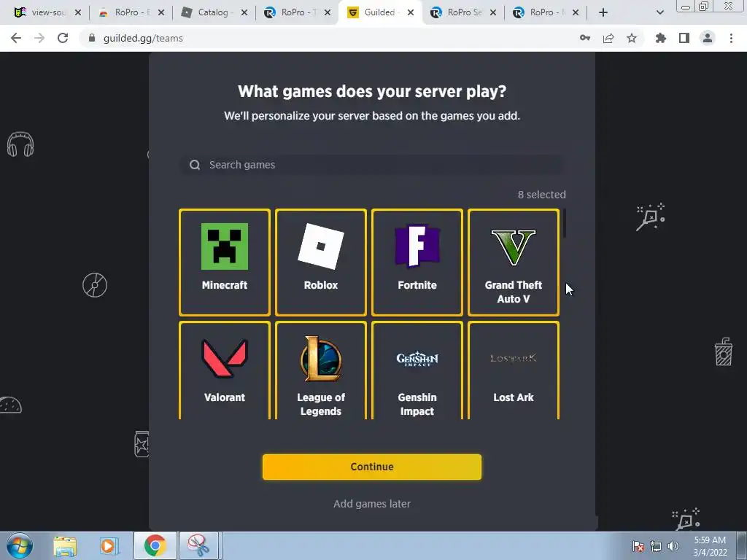Open network status tray icon
This screenshot has height=560, width=747.
coord(656,546)
